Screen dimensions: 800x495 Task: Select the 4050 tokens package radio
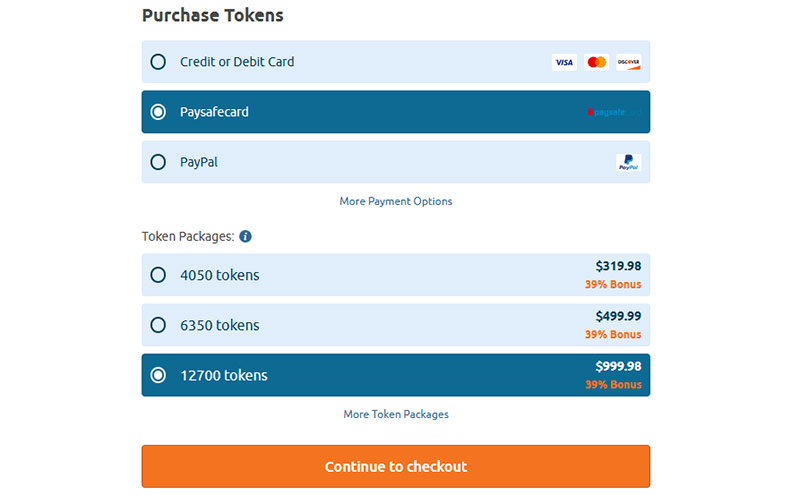click(x=158, y=275)
